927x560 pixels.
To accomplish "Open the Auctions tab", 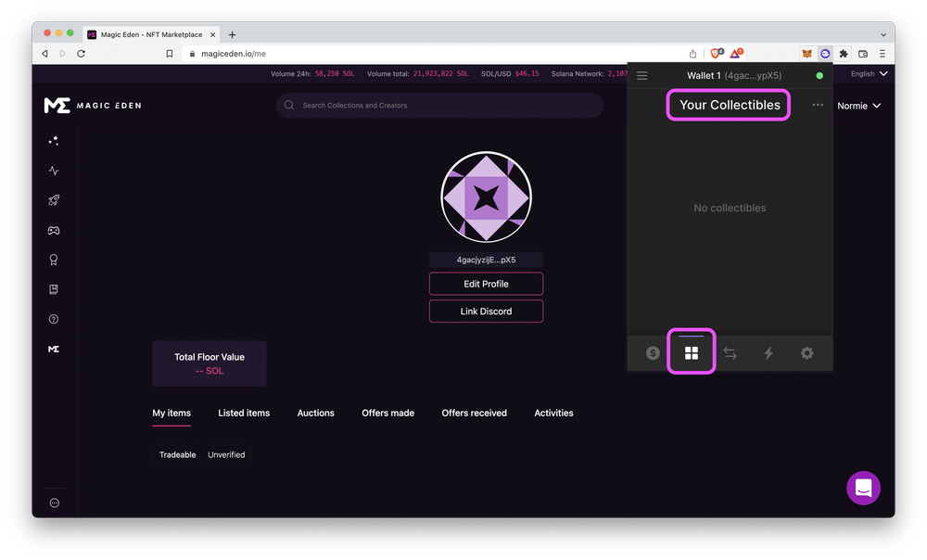I will (x=316, y=413).
